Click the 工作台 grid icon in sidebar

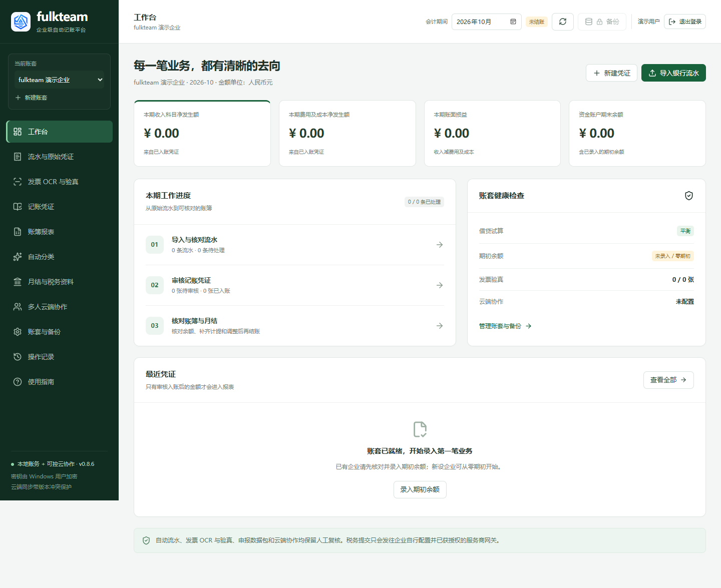pyautogui.click(x=18, y=132)
